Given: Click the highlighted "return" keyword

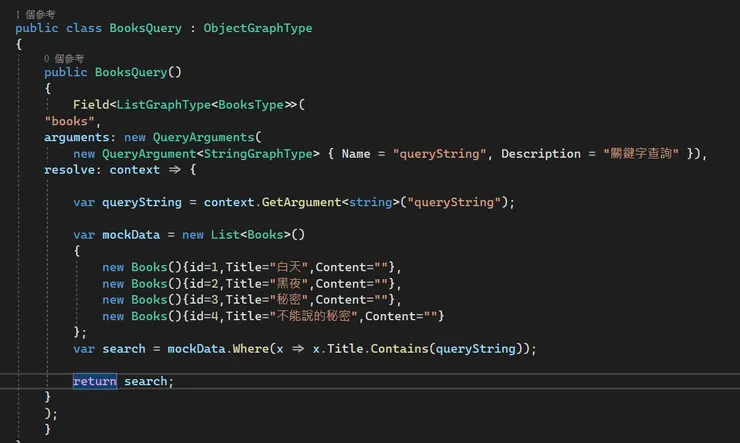Looking at the screenshot, I should point(95,381).
